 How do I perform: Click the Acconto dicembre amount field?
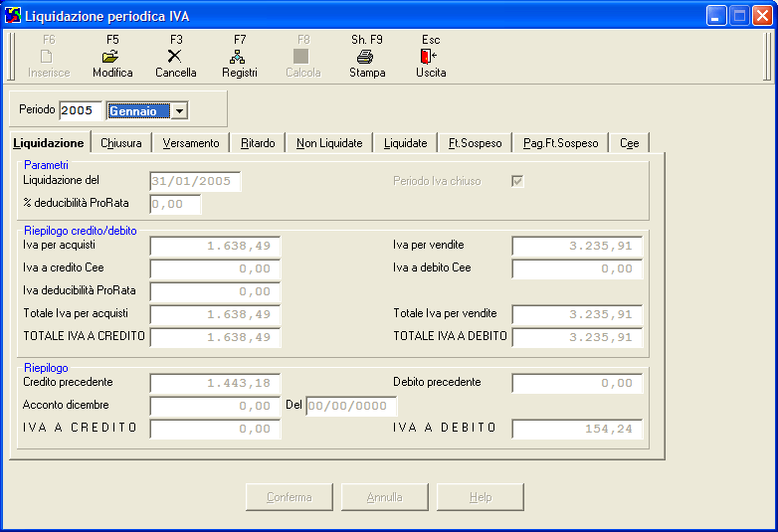pos(215,406)
